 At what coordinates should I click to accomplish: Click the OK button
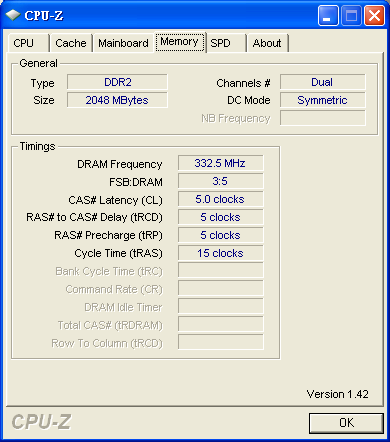346,423
